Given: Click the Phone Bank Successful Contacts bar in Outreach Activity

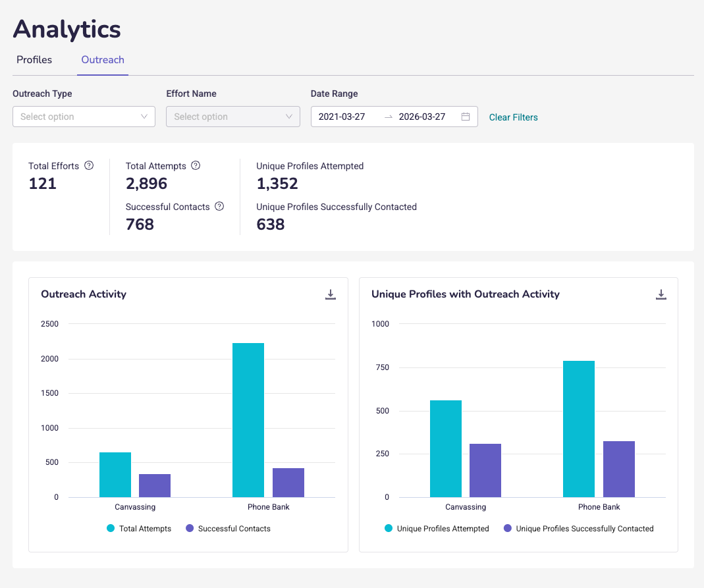Looking at the screenshot, I should 288,483.
